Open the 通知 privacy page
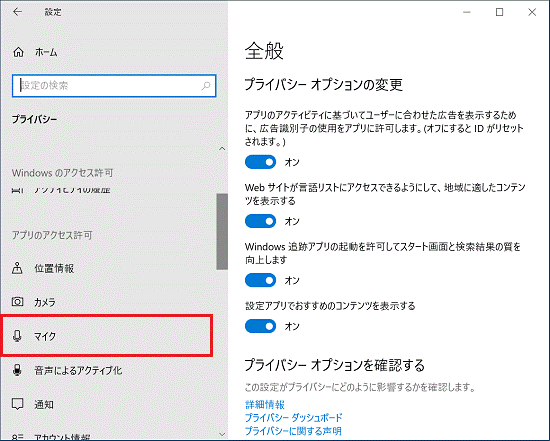 click(107, 404)
